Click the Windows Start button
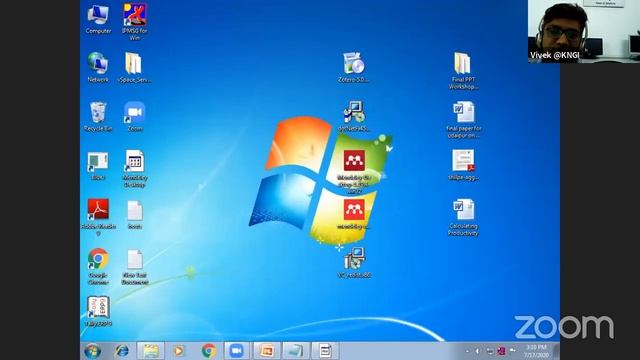640x360 pixels. [93, 351]
